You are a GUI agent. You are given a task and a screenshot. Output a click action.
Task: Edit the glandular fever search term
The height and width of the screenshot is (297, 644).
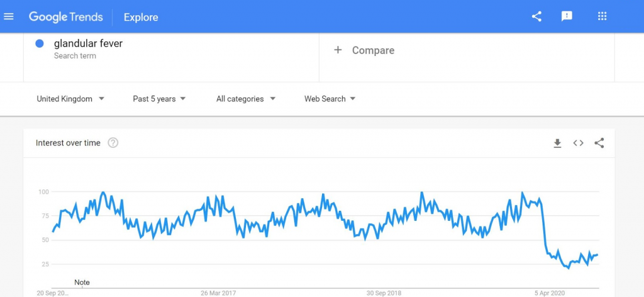pos(88,44)
